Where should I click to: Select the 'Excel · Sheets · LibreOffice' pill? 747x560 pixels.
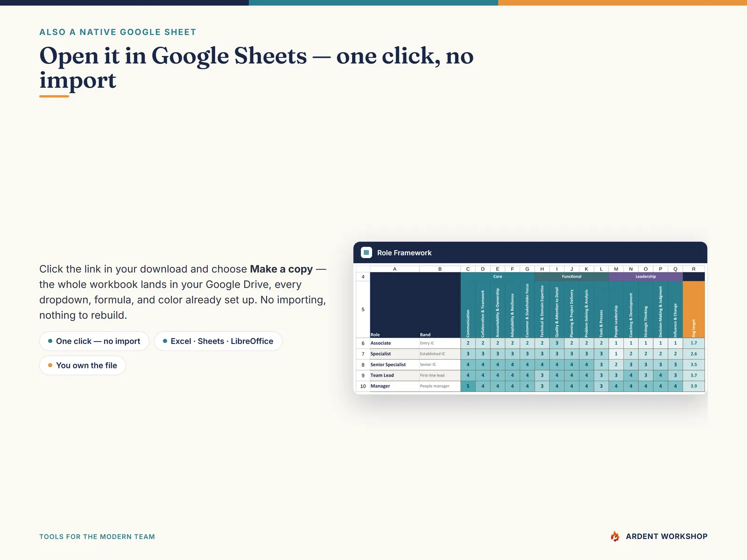(218, 341)
